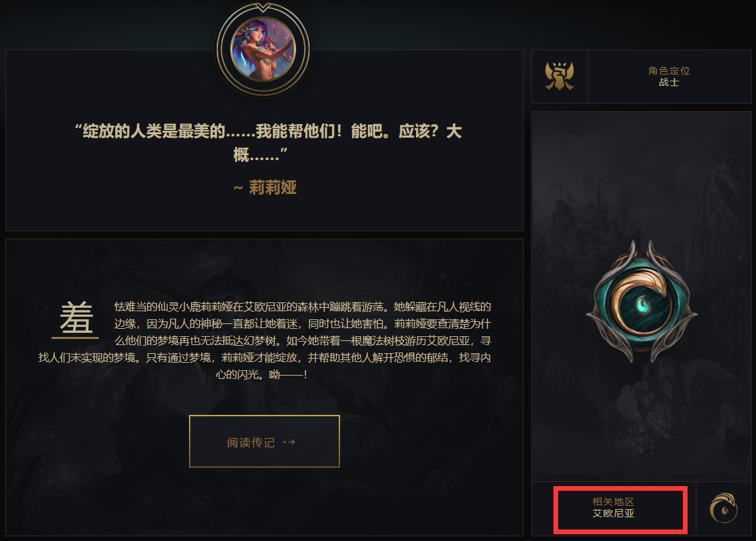Viewport: 756px width, 541px height.
Task: Click the misty Ionia mountain background image
Action: coord(642,296)
